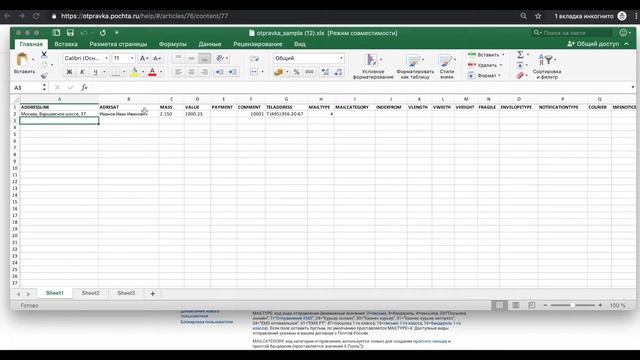This screenshot has width=640, height=360.
Task: Click the font color red A swatch
Action: click(x=152, y=72)
